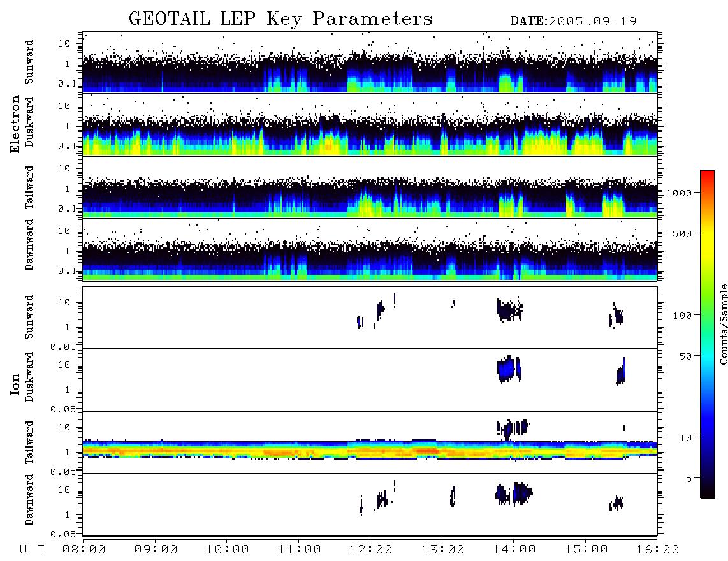
Task: Click the Electron Dawnward spectrogram panel
Action: point(370,250)
